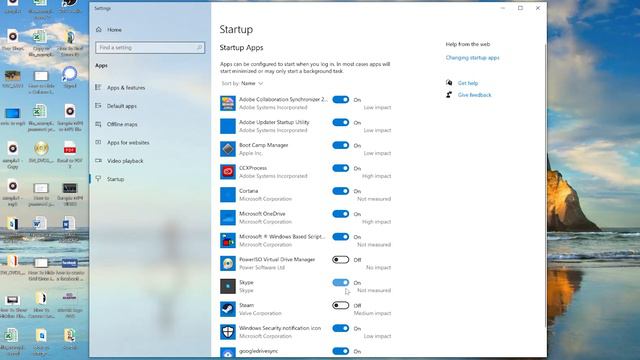Disable Adobe Collaboration Synchronizer startup toggle
Viewport: 640px width, 360px height.
coord(340,100)
